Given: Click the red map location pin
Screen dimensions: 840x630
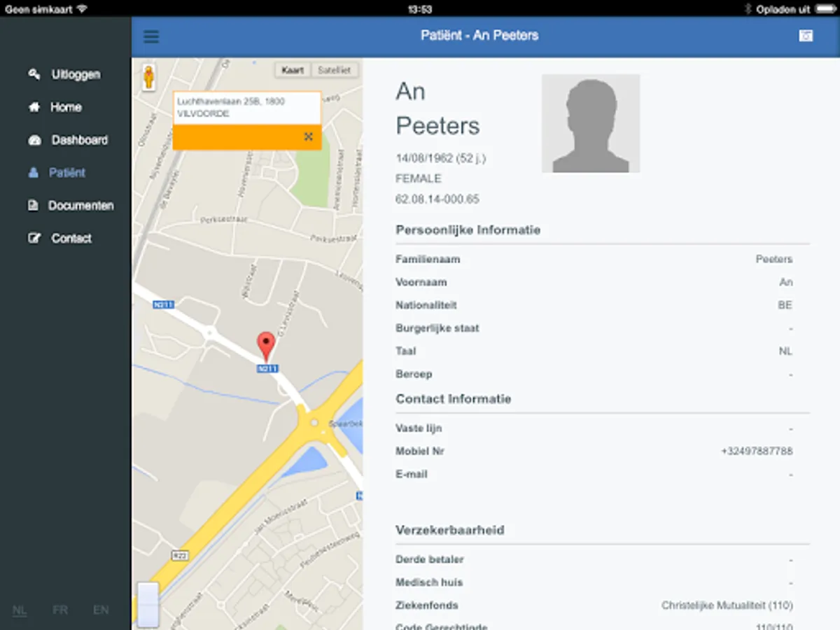Looking at the screenshot, I should coord(266,347).
